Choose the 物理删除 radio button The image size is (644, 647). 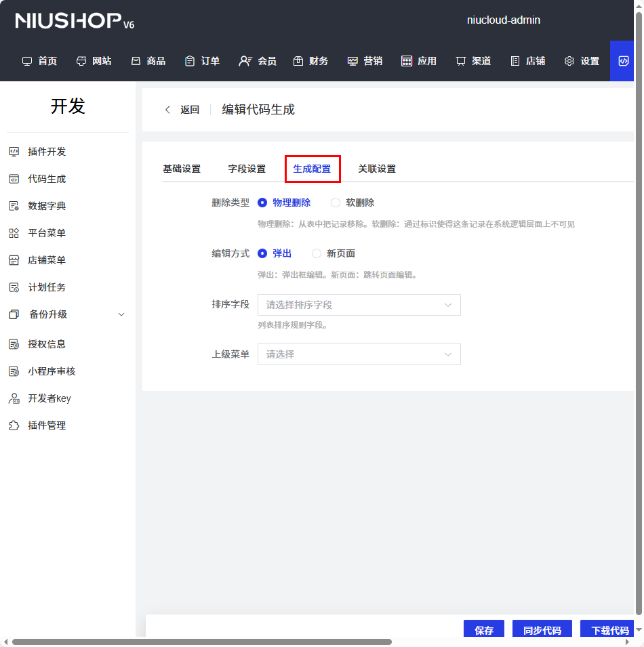[x=262, y=203]
